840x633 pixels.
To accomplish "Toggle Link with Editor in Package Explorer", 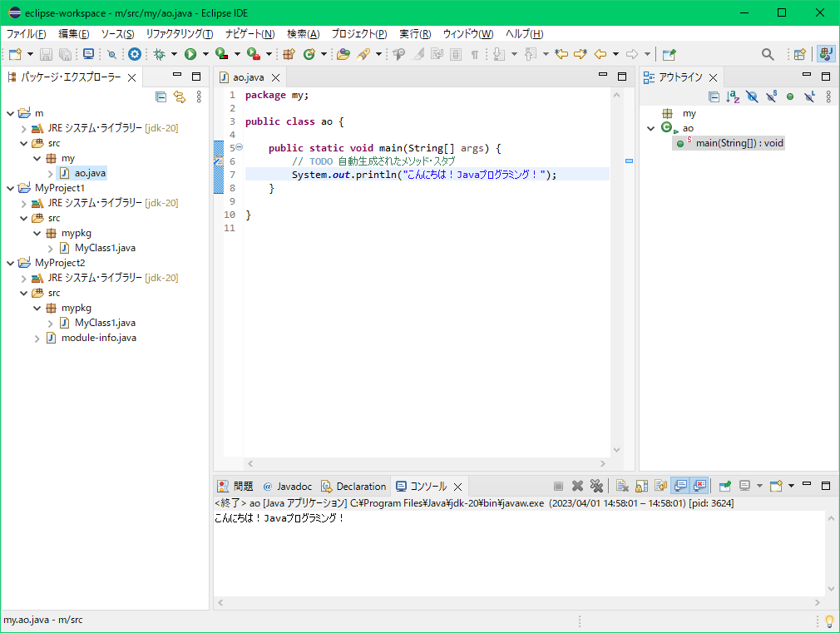I will pos(180,97).
